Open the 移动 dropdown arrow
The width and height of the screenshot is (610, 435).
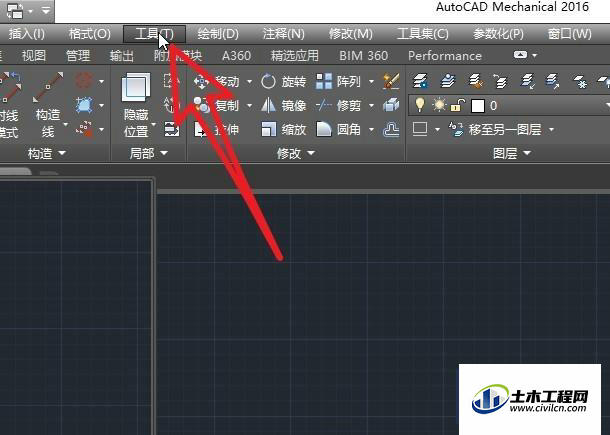(x=249, y=82)
